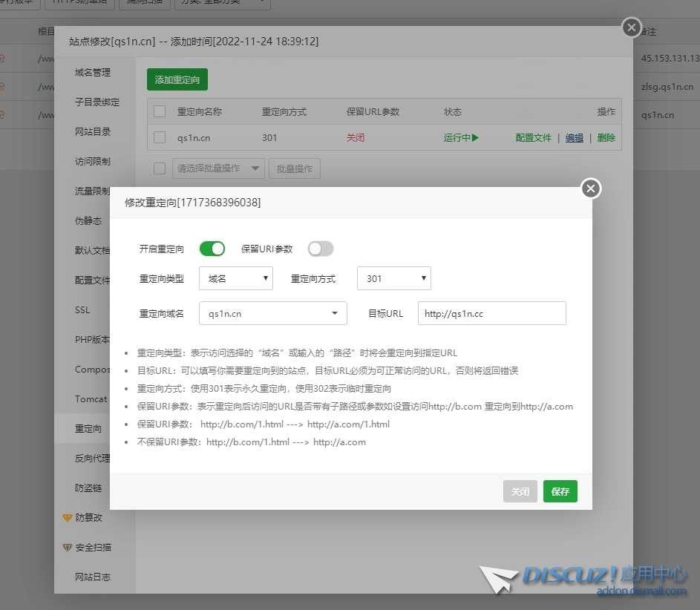Click the diamond icon beside 防篡改
Screen dimensions: 700x610
tap(68, 518)
